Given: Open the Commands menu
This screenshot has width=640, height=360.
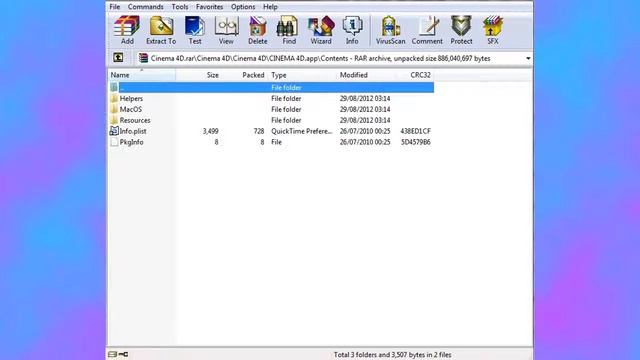Looking at the screenshot, I should pos(145,7).
